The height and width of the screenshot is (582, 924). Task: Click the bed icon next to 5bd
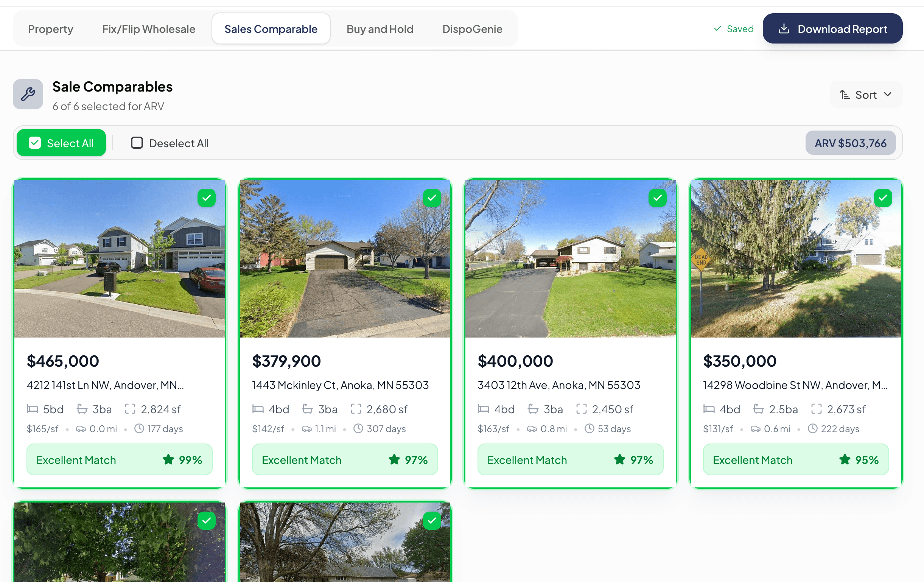32,409
